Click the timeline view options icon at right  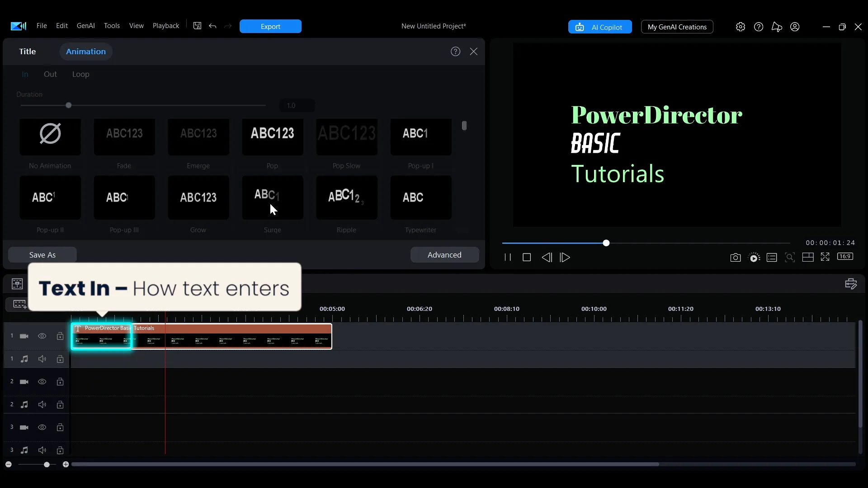point(851,283)
